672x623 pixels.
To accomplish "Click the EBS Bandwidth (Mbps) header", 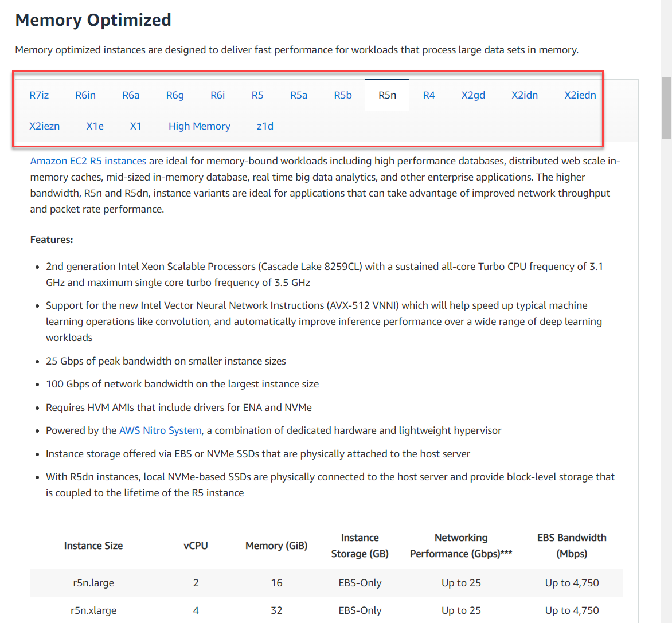I will 572,546.
